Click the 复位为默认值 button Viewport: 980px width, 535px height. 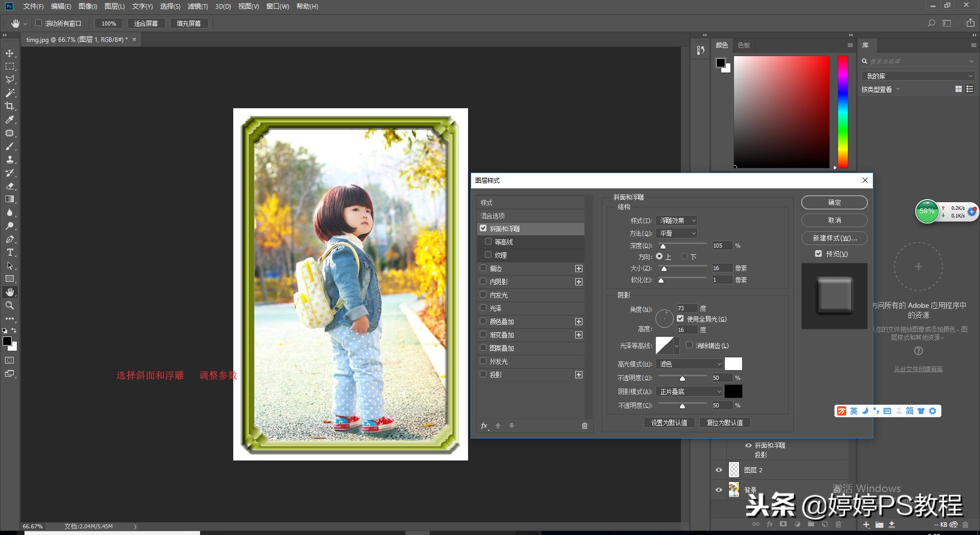[725, 423]
